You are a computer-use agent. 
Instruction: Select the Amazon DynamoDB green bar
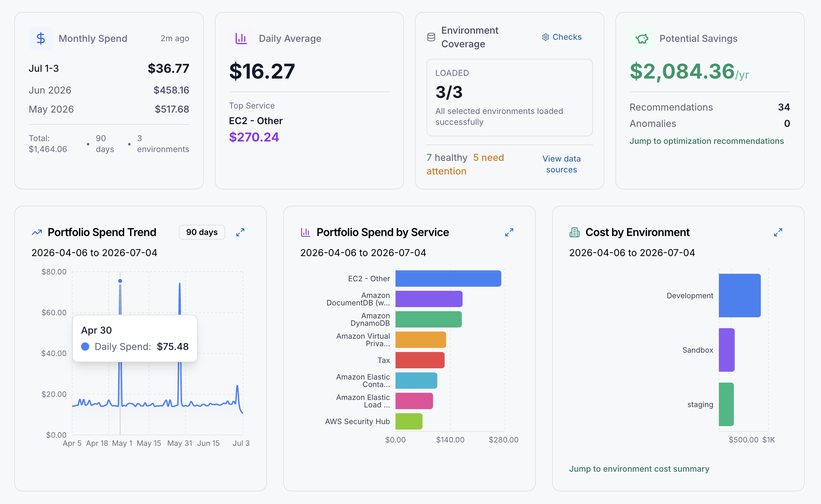coord(429,319)
